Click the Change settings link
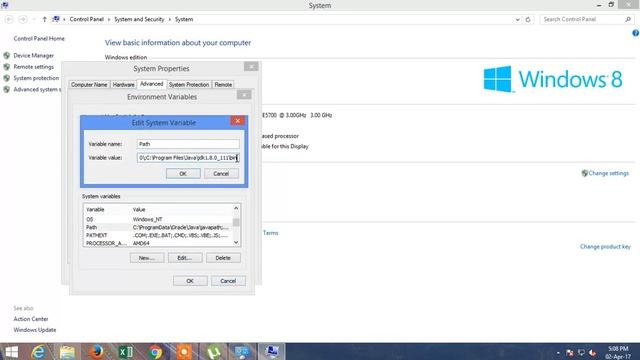The width and height of the screenshot is (640, 360). point(608,173)
